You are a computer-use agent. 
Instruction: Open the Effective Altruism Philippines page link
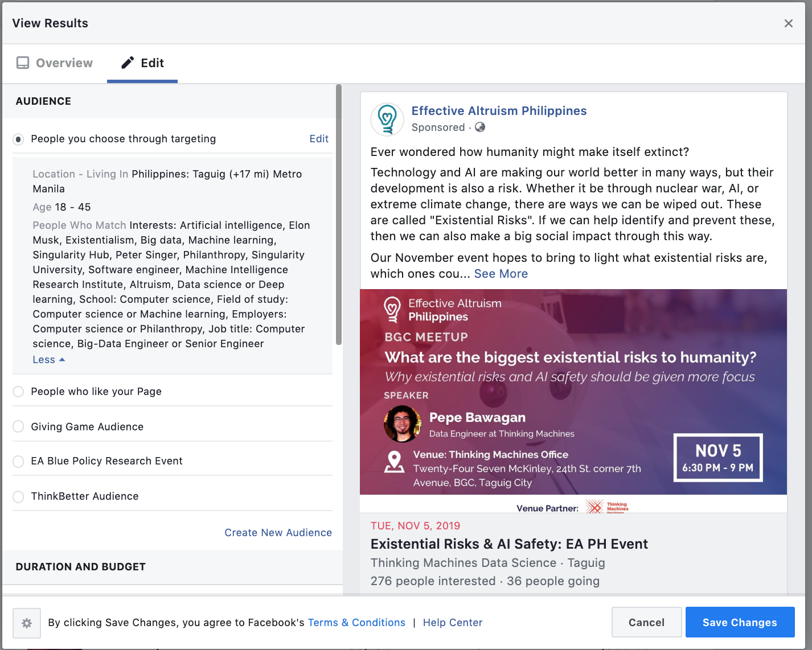pos(499,111)
